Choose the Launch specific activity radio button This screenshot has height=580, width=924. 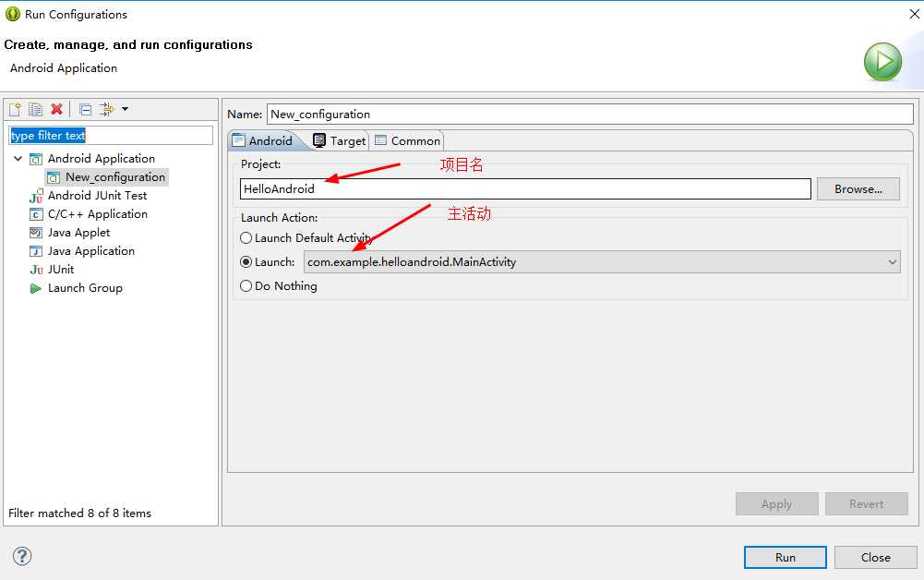[x=246, y=262]
